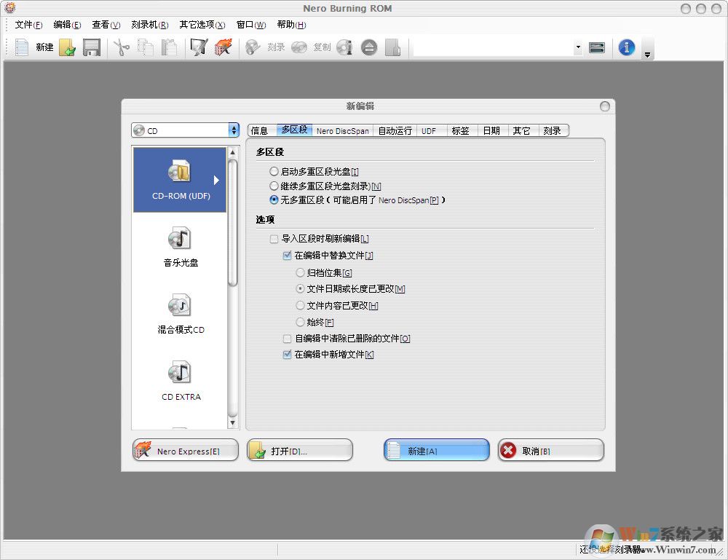
Task: Click the 新建 button to create compilation
Action: pyautogui.click(x=436, y=449)
